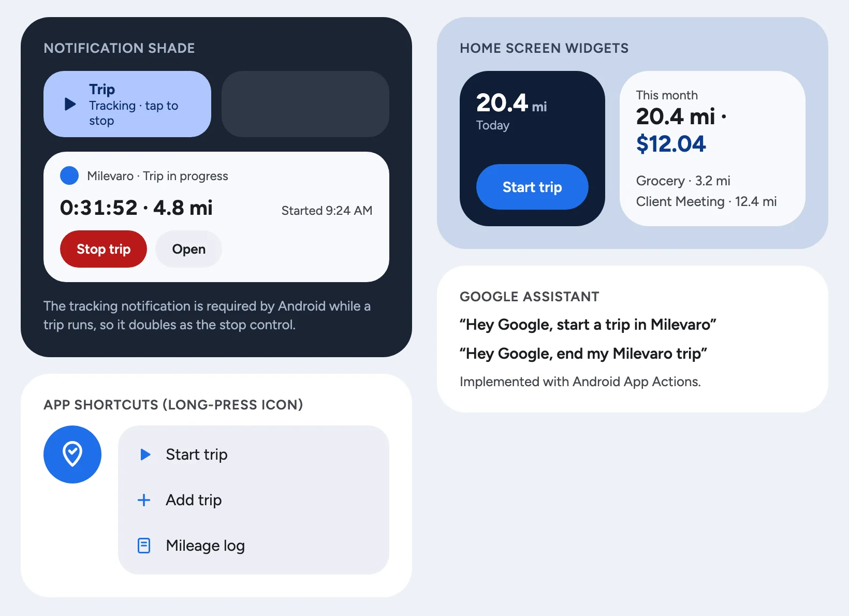Select the Start trip shortcut entry
The image size is (849, 616).
pos(254,454)
